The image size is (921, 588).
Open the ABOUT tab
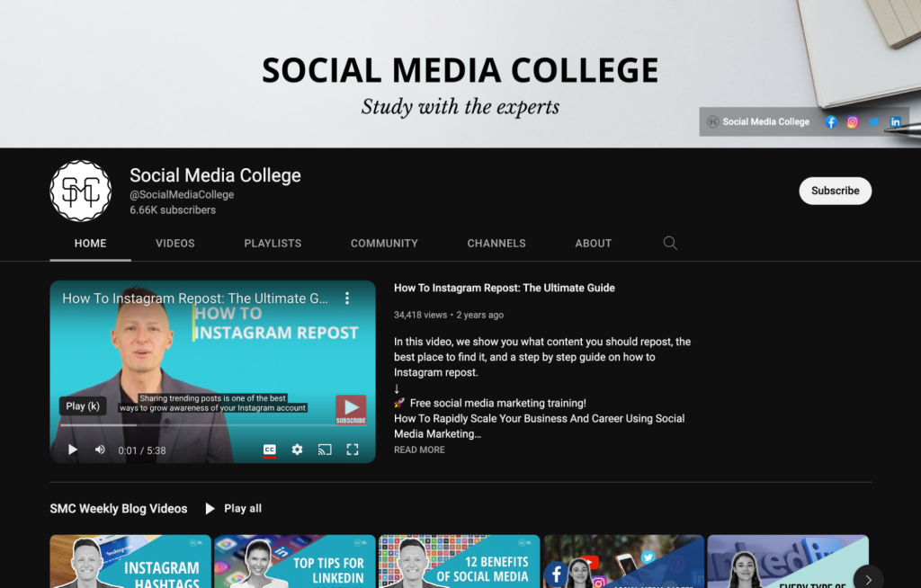[x=594, y=243]
